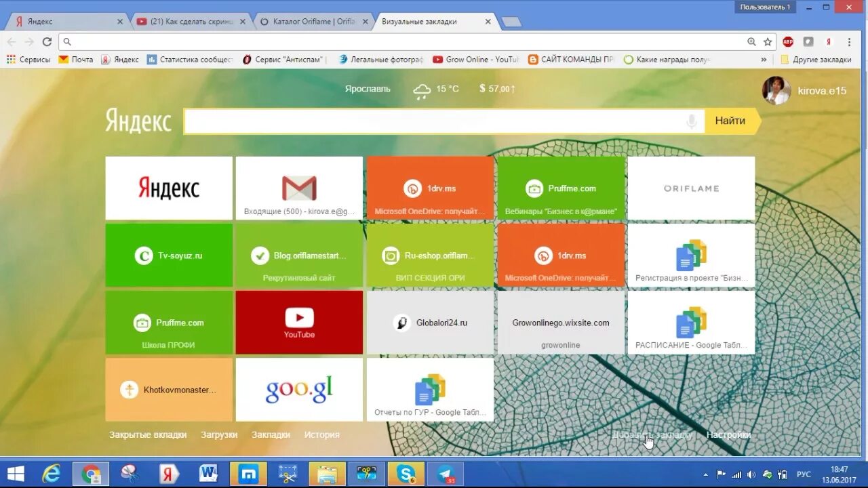Open the Школа ПРОФИ Pruffme tile
The height and width of the screenshot is (488, 868).
point(169,323)
